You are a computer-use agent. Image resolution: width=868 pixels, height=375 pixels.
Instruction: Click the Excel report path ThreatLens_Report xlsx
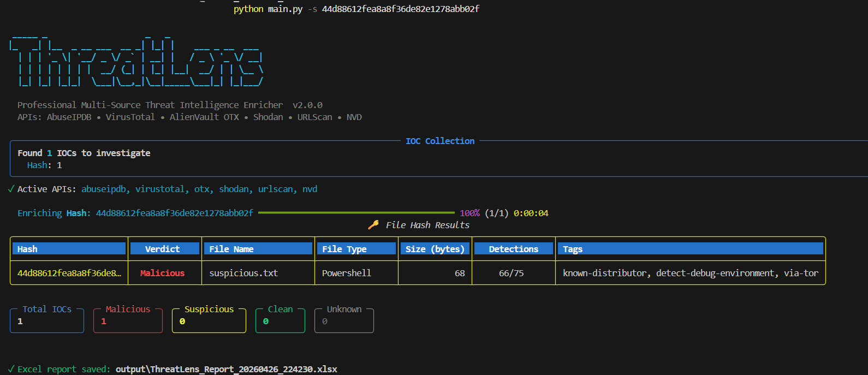tap(227, 369)
